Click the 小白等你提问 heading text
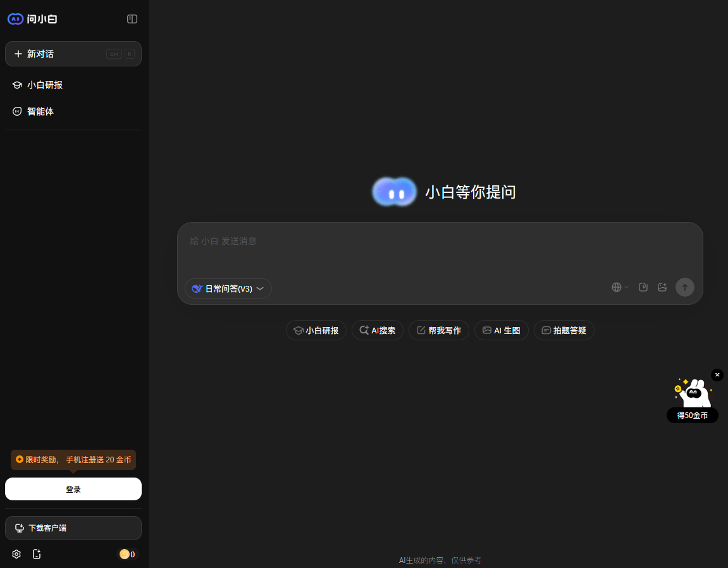The height and width of the screenshot is (568, 728). tap(471, 192)
